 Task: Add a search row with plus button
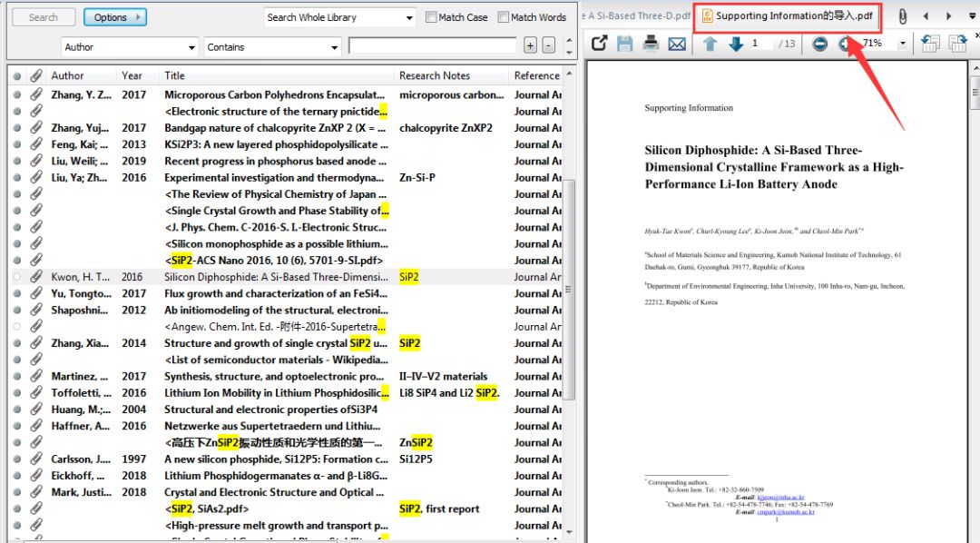coord(531,45)
